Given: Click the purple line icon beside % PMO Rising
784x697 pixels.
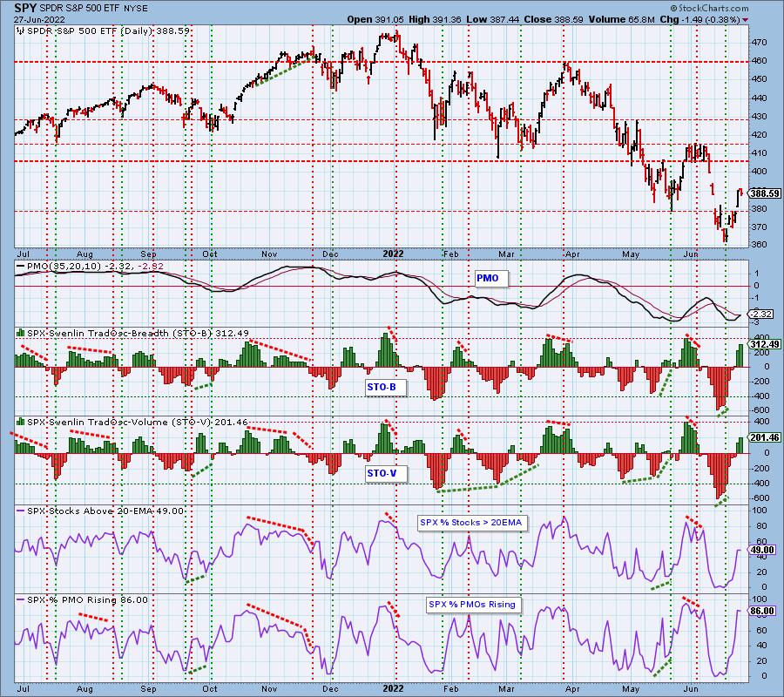Looking at the screenshot, I should (21, 599).
